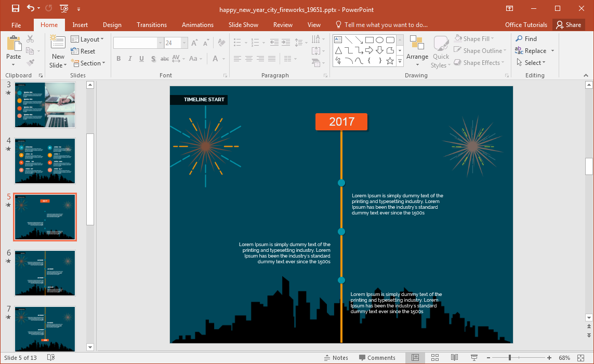Open the Select dropdown in Editing

coord(531,63)
